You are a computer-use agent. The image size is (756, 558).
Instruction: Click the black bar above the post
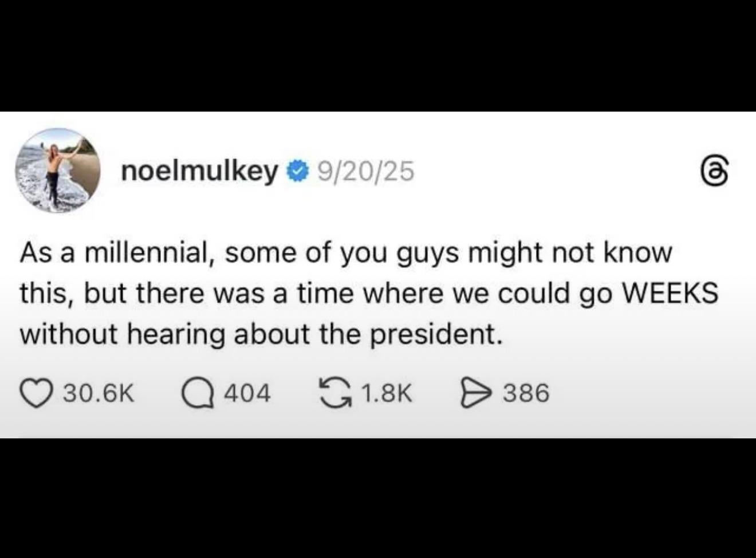coord(378,56)
